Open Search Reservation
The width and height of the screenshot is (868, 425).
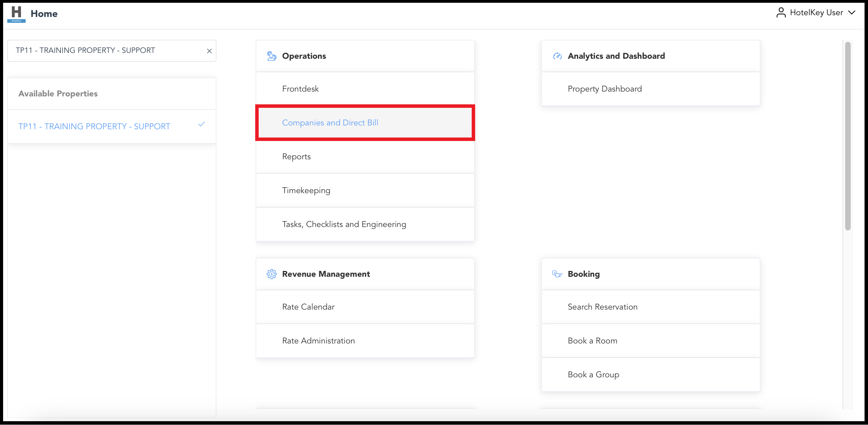point(602,307)
